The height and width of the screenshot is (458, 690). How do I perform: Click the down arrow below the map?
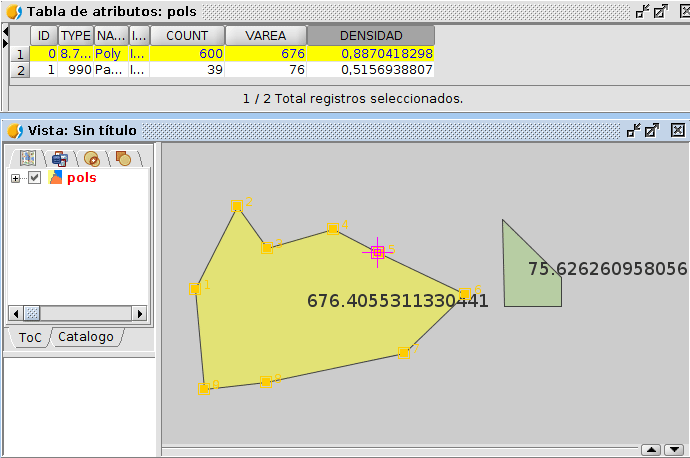(x=672, y=450)
